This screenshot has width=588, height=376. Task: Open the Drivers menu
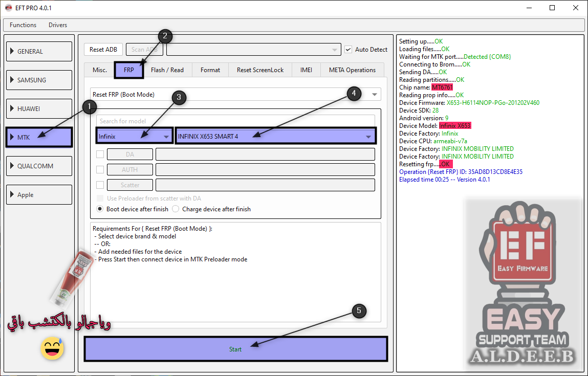pos(58,25)
